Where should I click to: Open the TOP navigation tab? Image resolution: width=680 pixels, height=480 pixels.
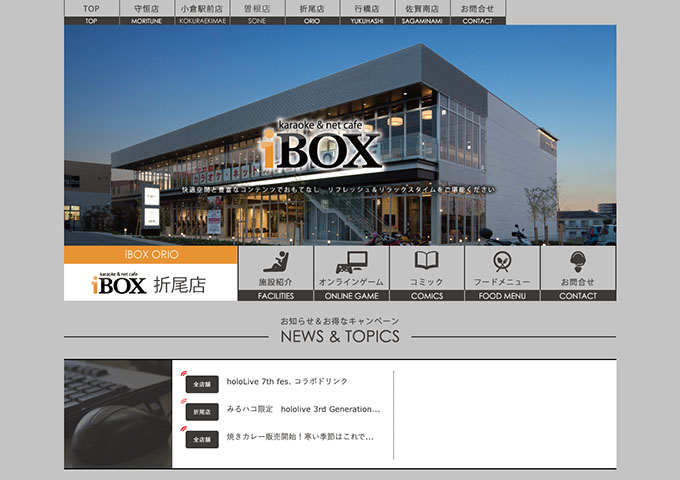(92, 12)
